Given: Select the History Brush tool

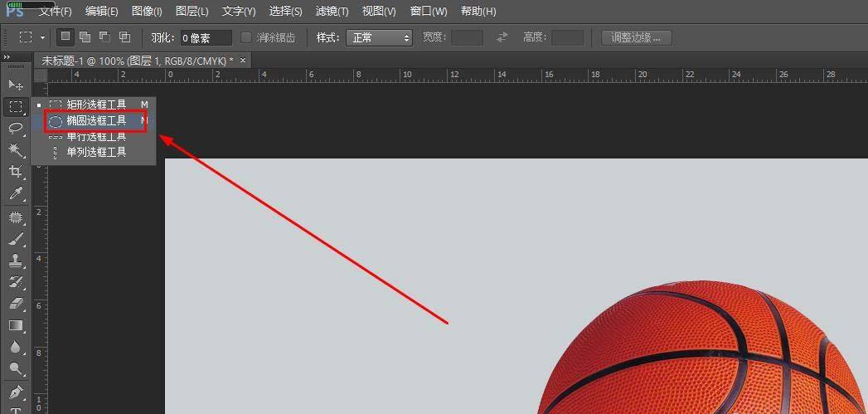Looking at the screenshot, I should click(x=16, y=282).
